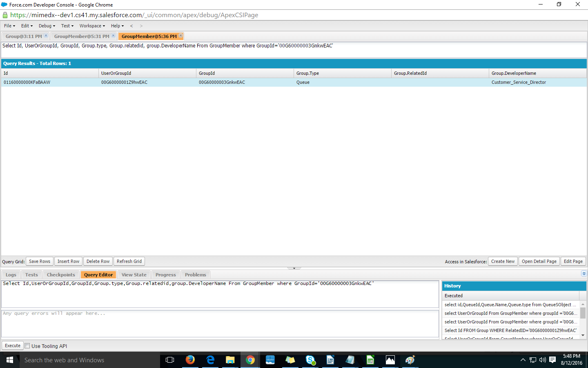Select history query from QueueSObject
The image size is (588, 368).
point(510,305)
